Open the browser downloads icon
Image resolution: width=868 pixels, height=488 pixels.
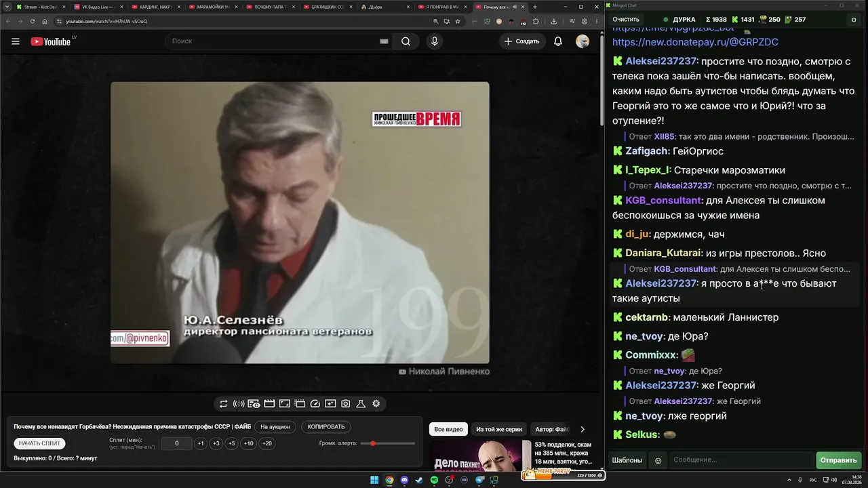(554, 21)
